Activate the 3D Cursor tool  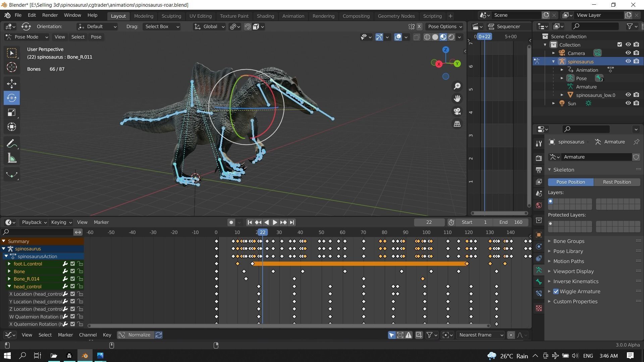click(x=12, y=67)
